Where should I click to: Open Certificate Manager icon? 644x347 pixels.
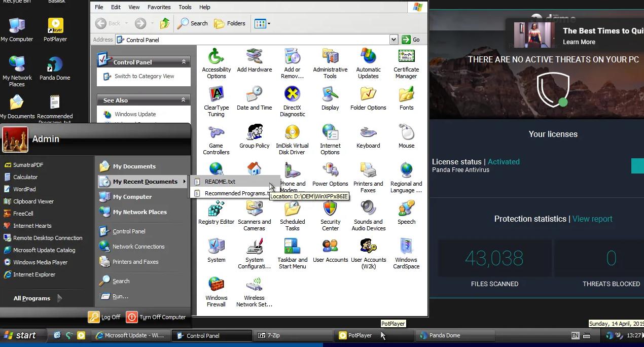[406, 63]
